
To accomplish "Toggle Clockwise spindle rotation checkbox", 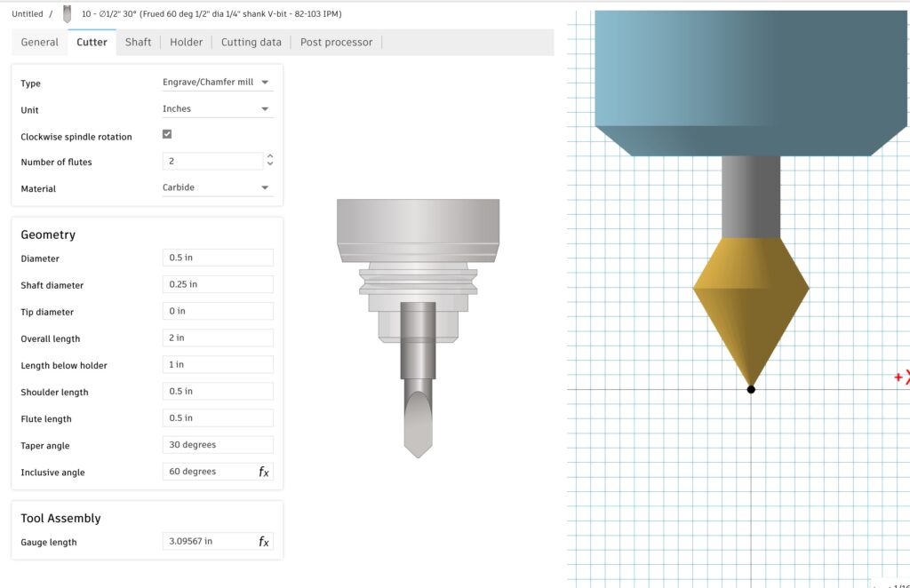I will [167, 135].
